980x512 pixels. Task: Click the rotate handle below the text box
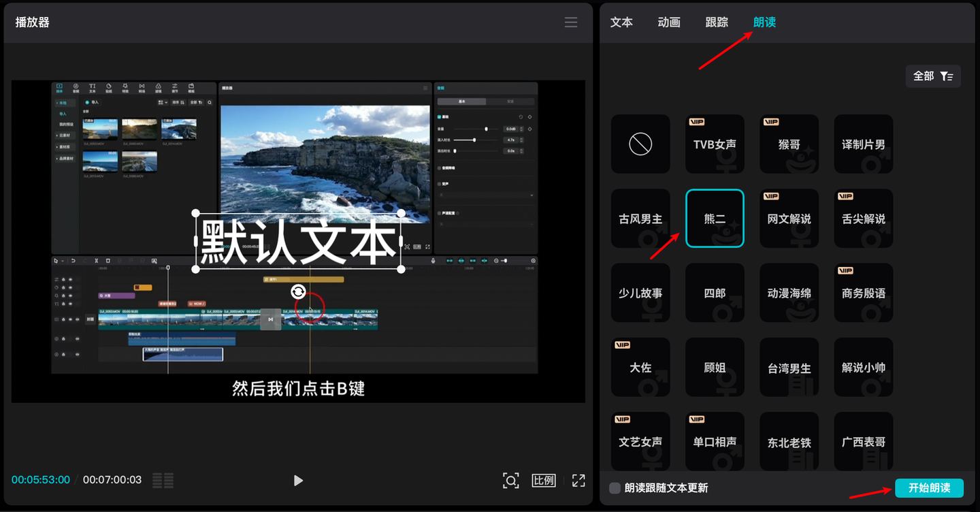(x=298, y=292)
